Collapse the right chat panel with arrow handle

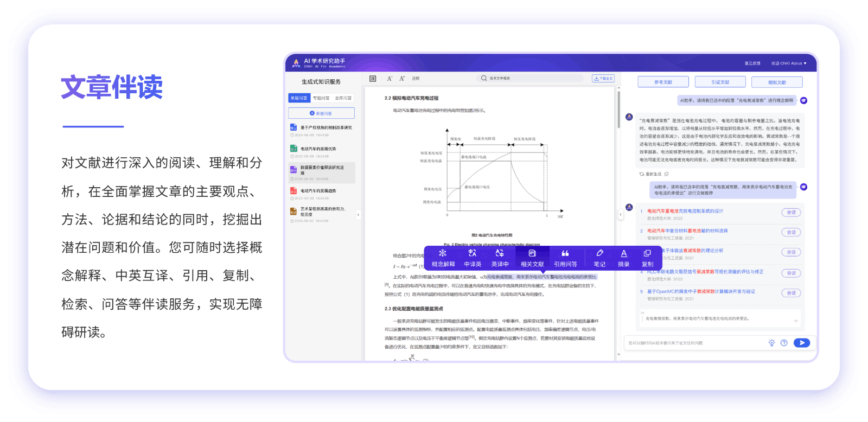(621, 215)
